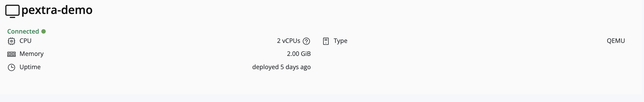This screenshot has width=644, height=102.
Task: Click the 2 vCPUs value
Action: click(x=289, y=41)
